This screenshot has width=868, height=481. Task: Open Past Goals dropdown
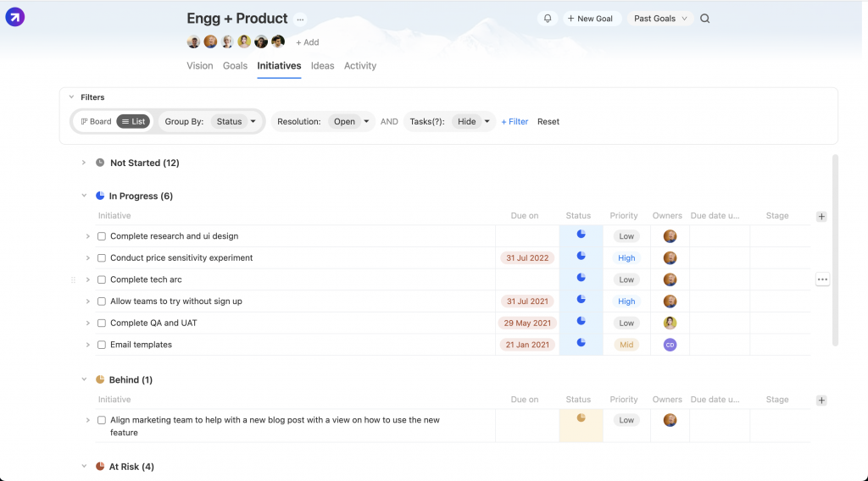tap(660, 19)
